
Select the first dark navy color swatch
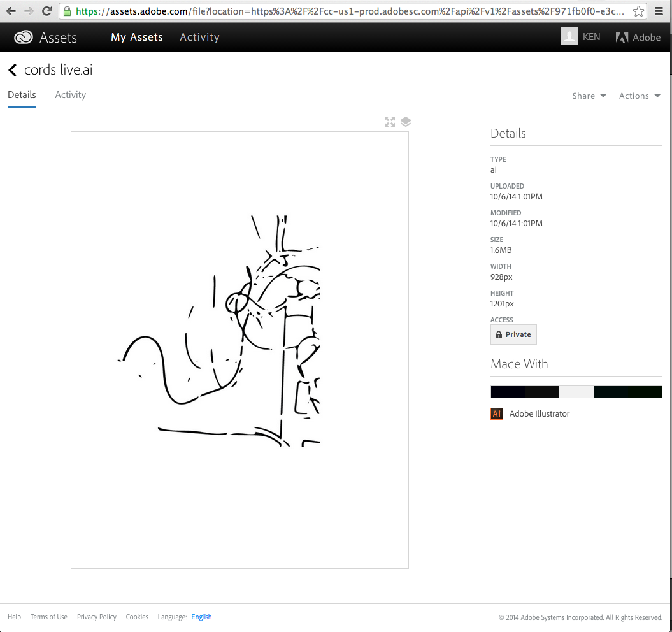pyautogui.click(x=508, y=392)
